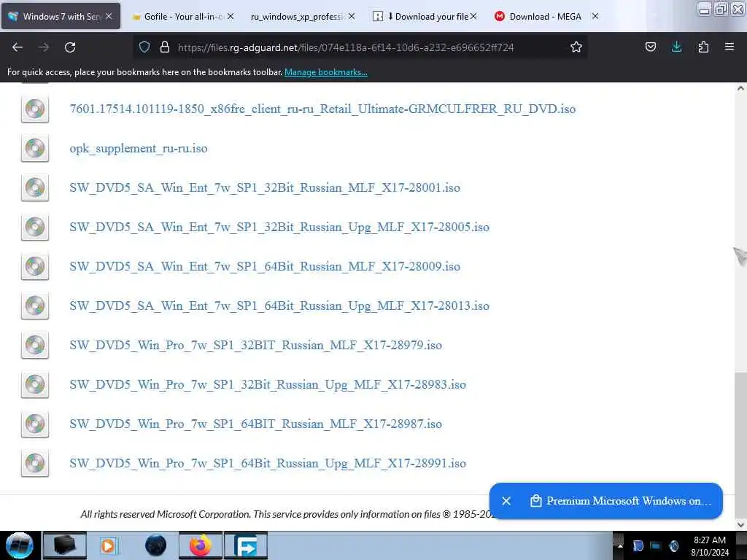Click system tray volume icon
Image resolution: width=747 pixels, height=560 pixels.
tap(673, 545)
